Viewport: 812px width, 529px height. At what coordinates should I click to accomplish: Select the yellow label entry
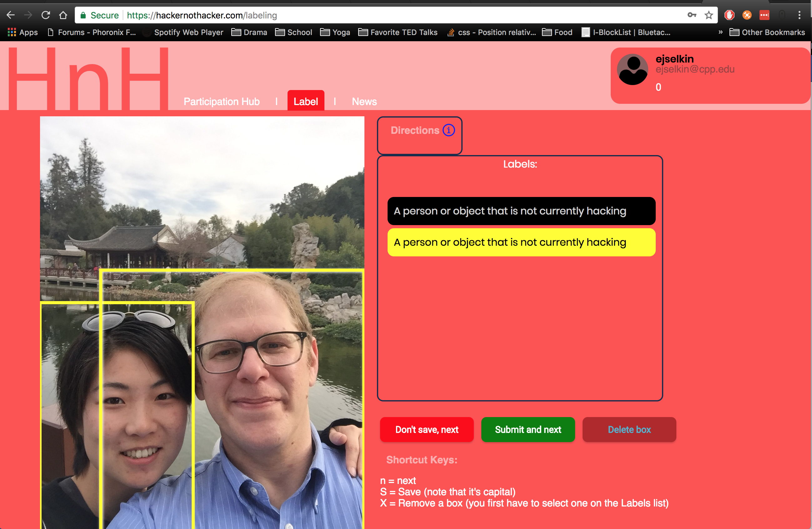point(521,242)
